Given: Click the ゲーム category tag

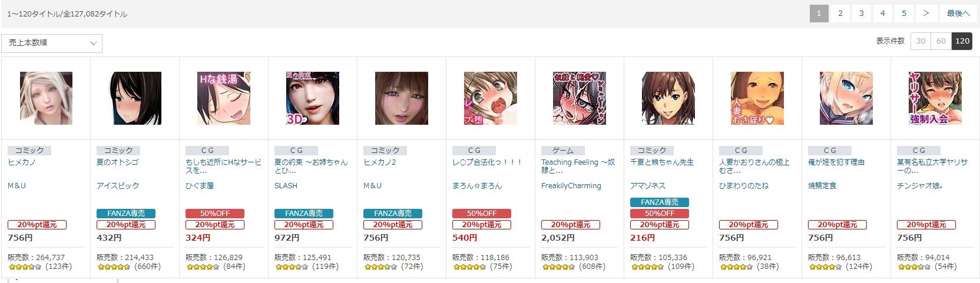Looking at the screenshot, I should pyautogui.click(x=563, y=151).
